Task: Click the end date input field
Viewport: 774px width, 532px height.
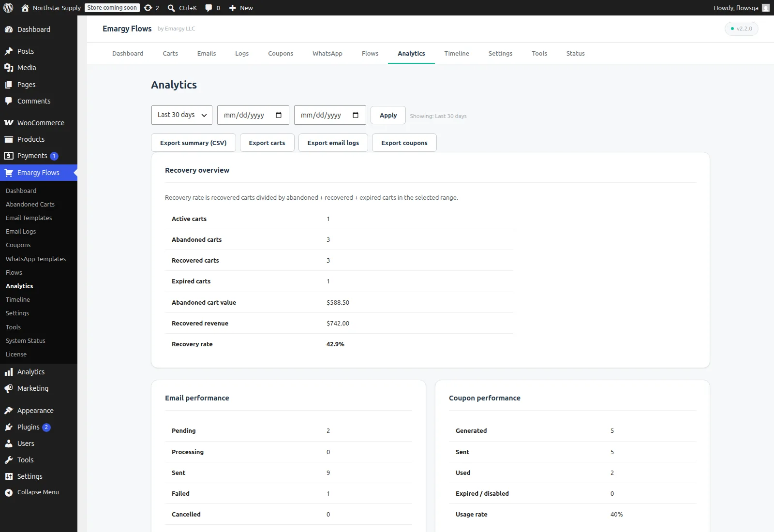Action: coord(330,115)
